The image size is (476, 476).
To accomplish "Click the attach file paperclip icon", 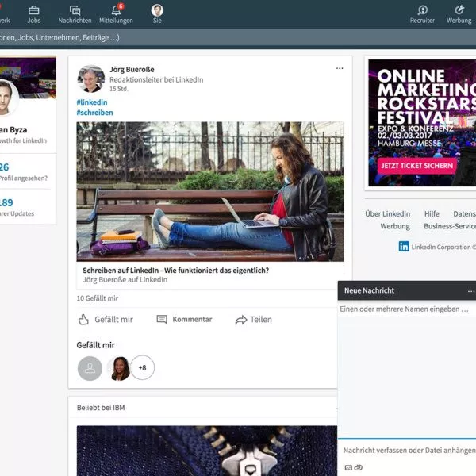I will point(359,468).
